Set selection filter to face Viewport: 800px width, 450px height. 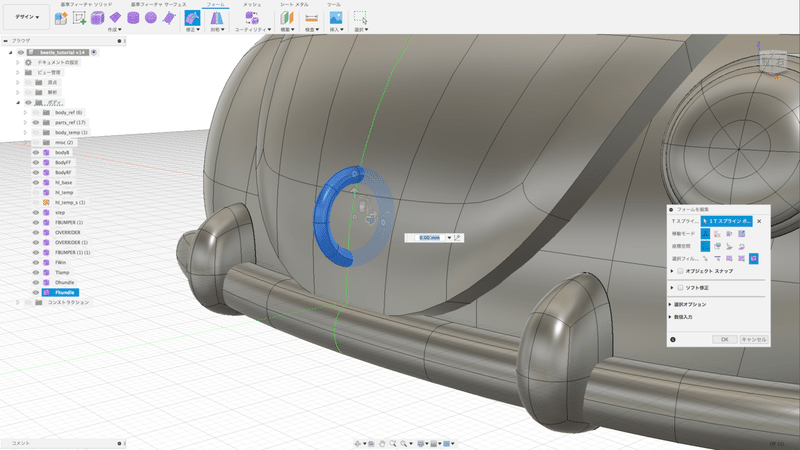[x=729, y=259]
